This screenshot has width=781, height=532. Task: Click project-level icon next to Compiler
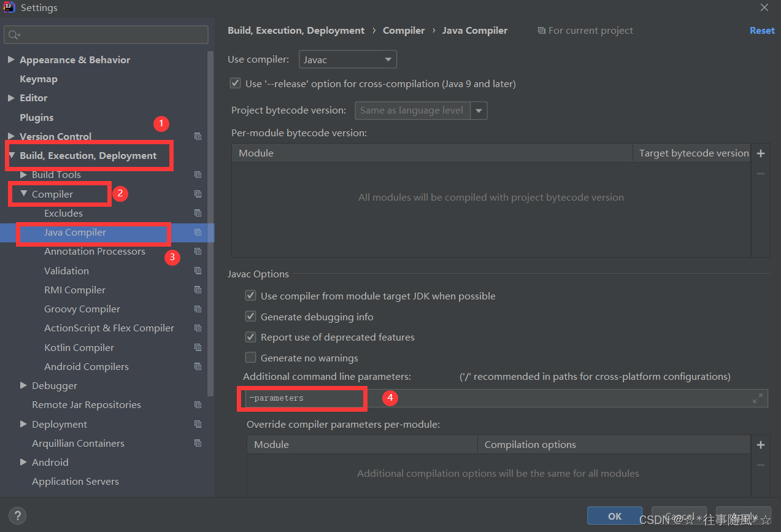[x=198, y=194]
